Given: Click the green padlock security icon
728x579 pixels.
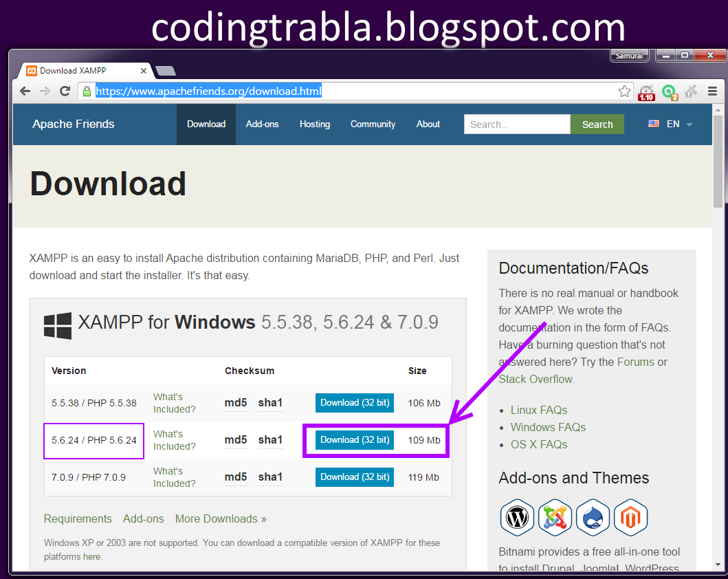Looking at the screenshot, I should click(x=87, y=91).
